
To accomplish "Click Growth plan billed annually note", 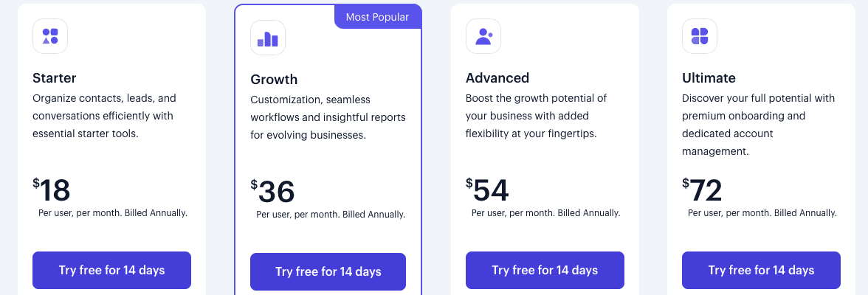I will coord(331,214).
